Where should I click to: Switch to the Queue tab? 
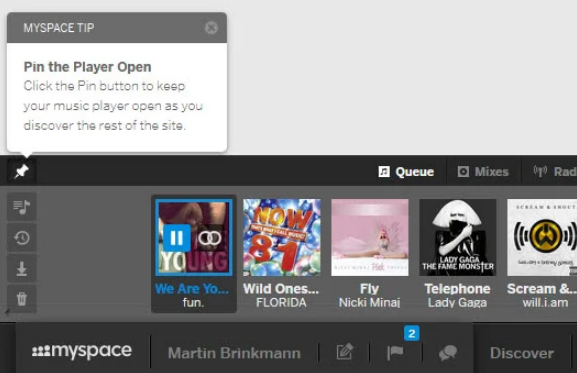[x=406, y=172]
